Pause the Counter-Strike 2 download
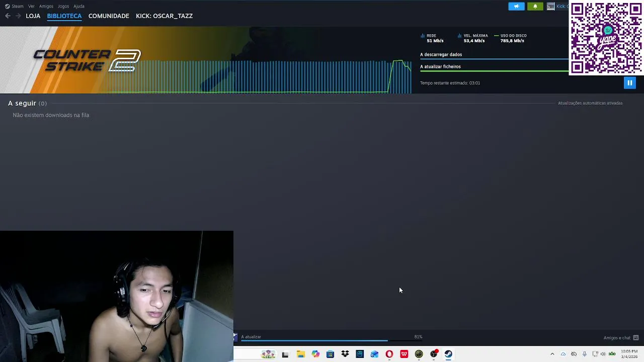This screenshot has width=644, height=362. pos(629,83)
